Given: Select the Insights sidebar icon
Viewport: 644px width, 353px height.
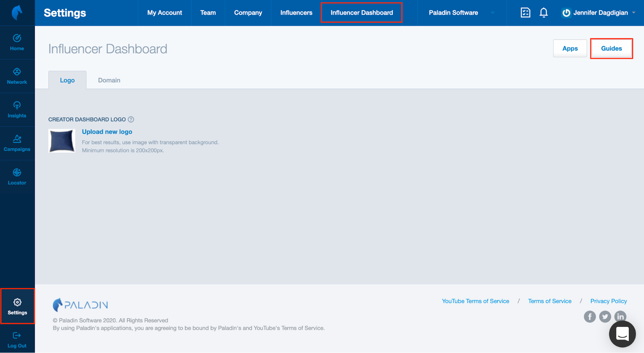Looking at the screenshot, I should tap(17, 110).
